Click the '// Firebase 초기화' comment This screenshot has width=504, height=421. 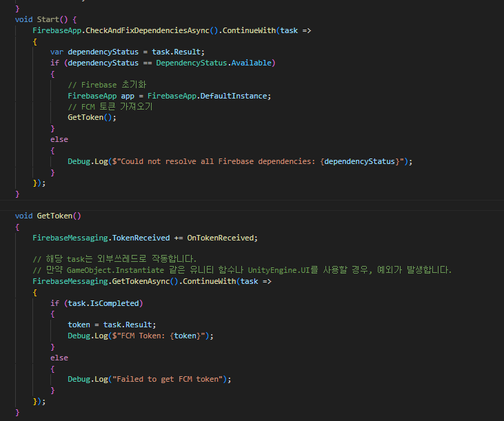[x=107, y=85]
